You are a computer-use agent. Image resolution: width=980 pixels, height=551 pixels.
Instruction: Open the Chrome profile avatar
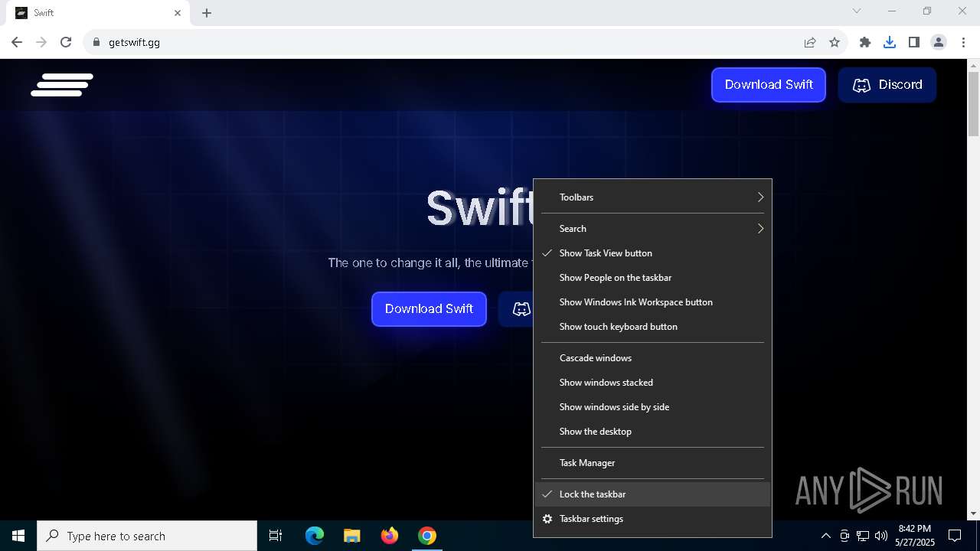tap(939, 42)
